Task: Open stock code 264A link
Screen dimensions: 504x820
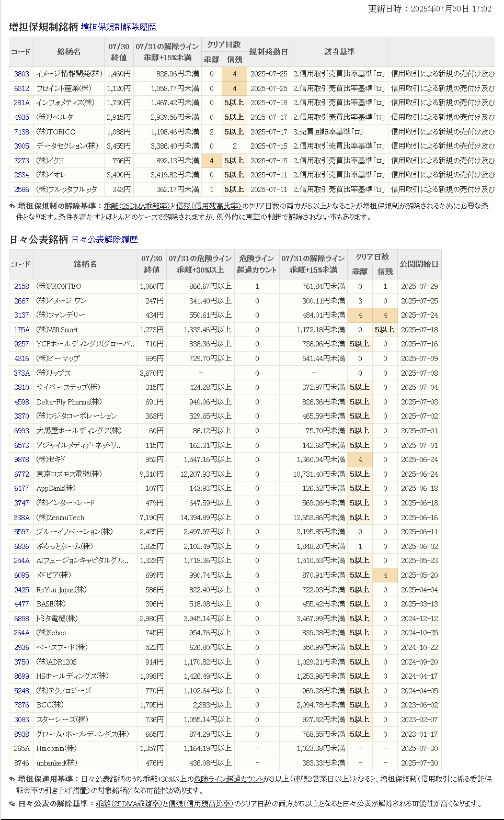Action: pos(21,633)
